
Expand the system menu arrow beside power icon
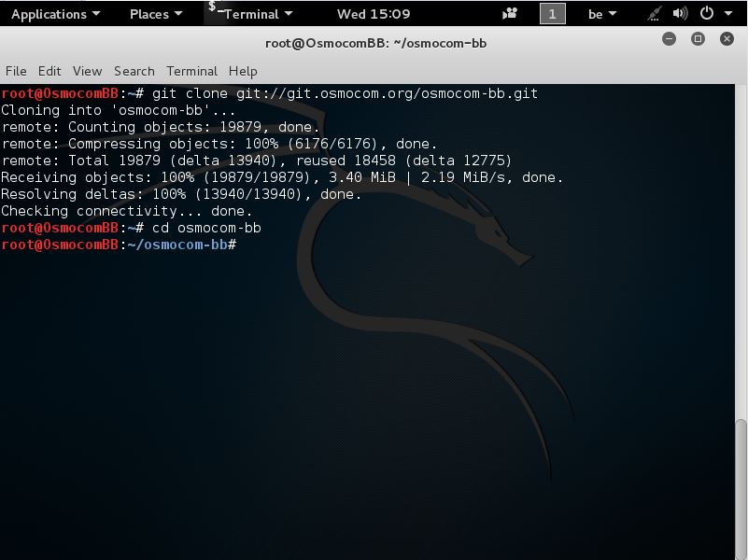pyautogui.click(x=728, y=14)
